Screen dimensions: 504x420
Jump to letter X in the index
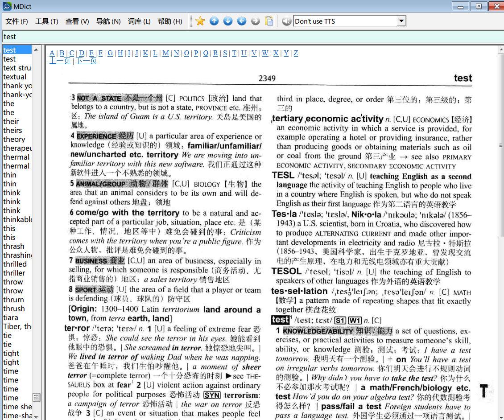(276, 53)
